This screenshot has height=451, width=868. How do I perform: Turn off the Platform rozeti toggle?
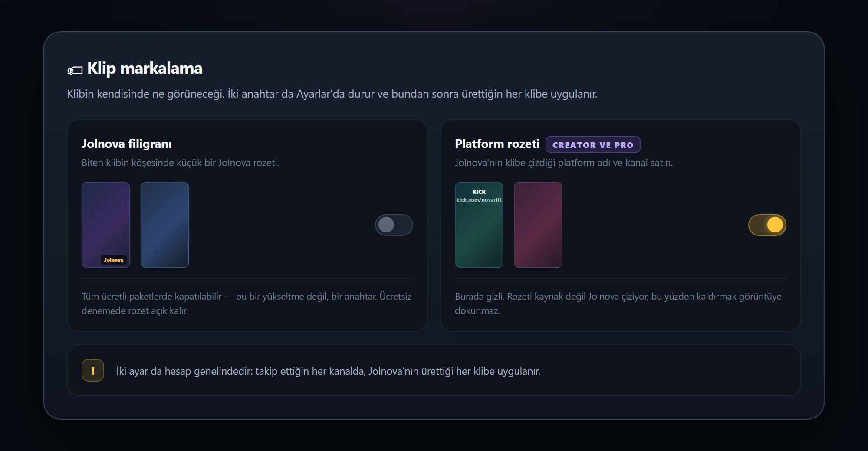(x=767, y=225)
